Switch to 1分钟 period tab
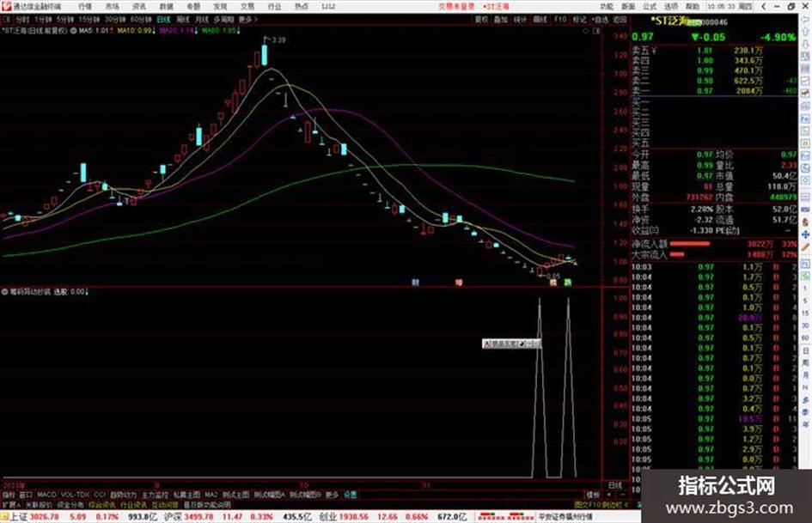The height and width of the screenshot is (523, 812). pyautogui.click(x=44, y=19)
